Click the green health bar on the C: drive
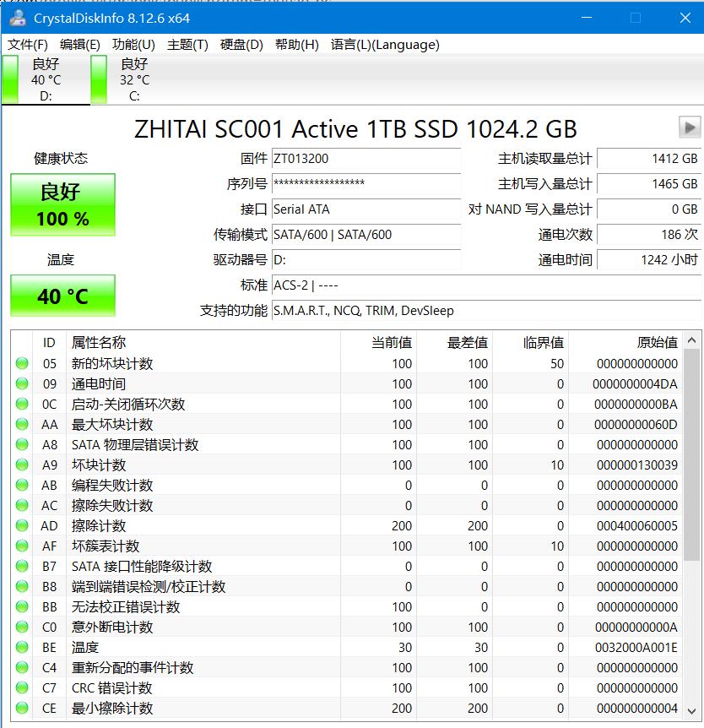704x728 pixels. [97, 80]
